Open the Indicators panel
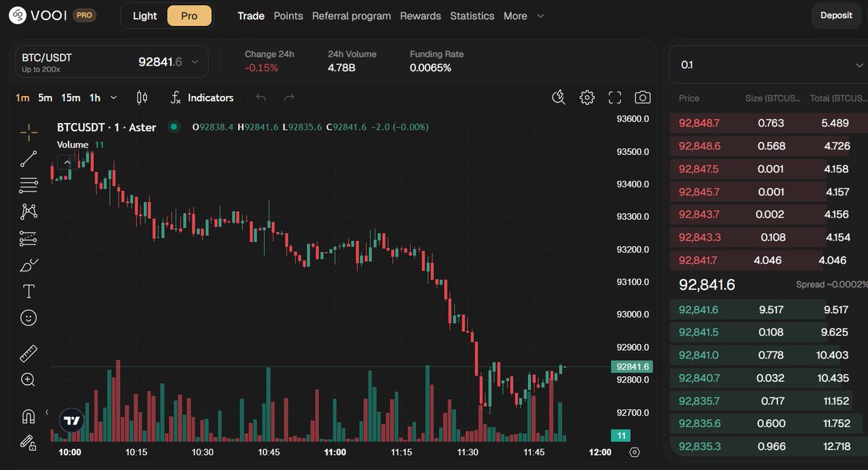 (x=209, y=97)
